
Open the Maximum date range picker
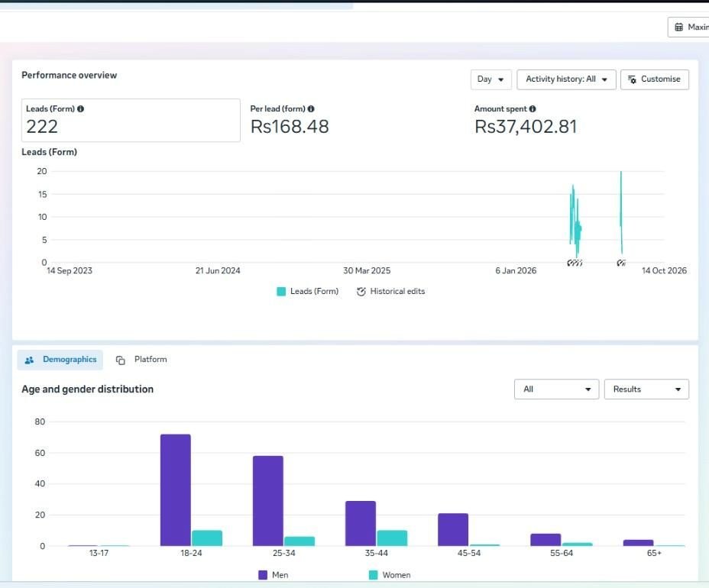(688, 27)
